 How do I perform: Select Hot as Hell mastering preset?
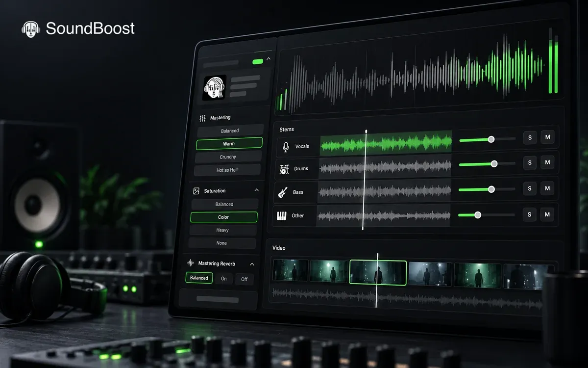(227, 170)
